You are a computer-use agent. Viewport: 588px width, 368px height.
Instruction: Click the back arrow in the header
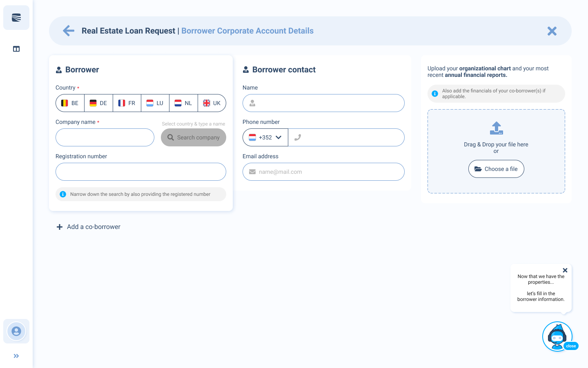(x=69, y=31)
